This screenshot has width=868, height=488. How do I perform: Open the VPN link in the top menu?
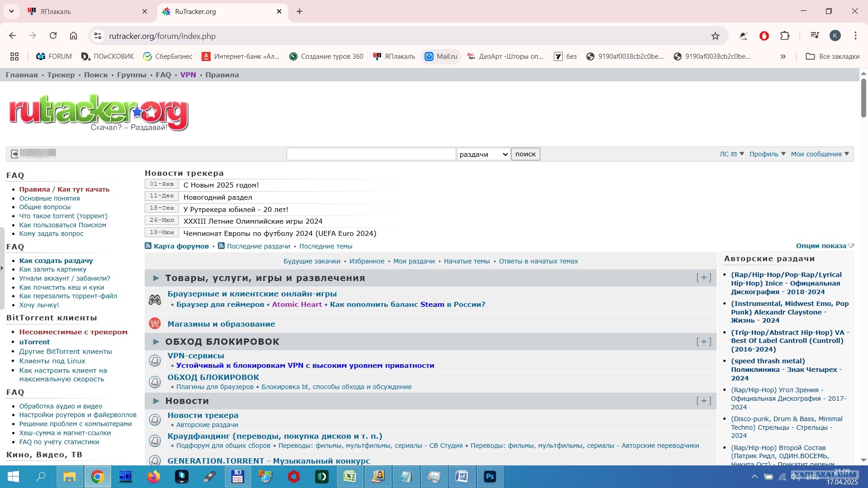pyautogui.click(x=188, y=75)
